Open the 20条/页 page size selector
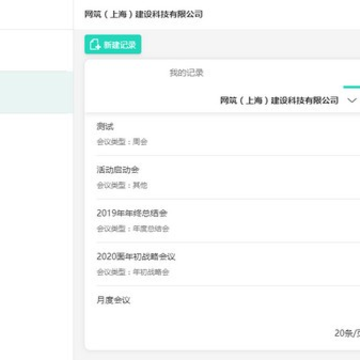360x360 pixels. (347, 333)
